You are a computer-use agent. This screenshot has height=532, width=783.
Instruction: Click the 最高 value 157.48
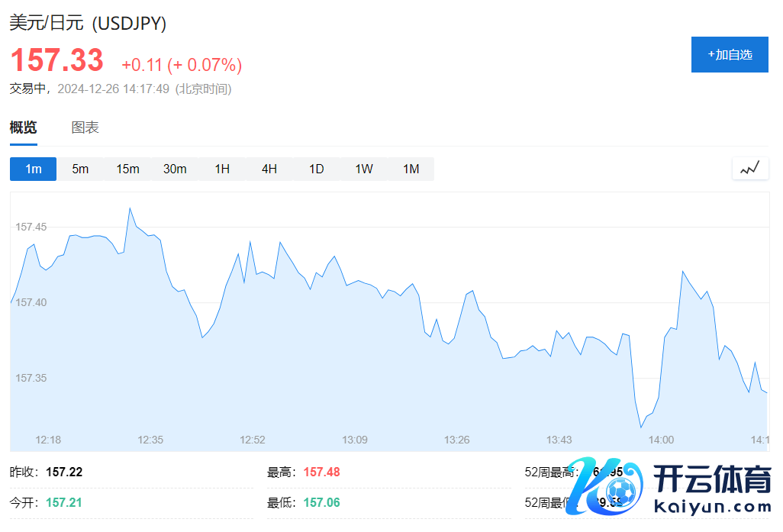[321, 472]
